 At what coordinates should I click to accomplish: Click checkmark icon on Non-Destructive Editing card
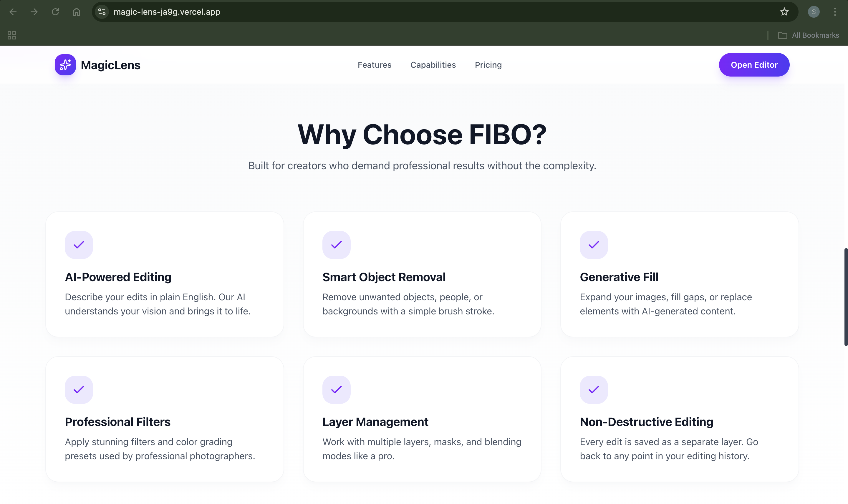594,389
